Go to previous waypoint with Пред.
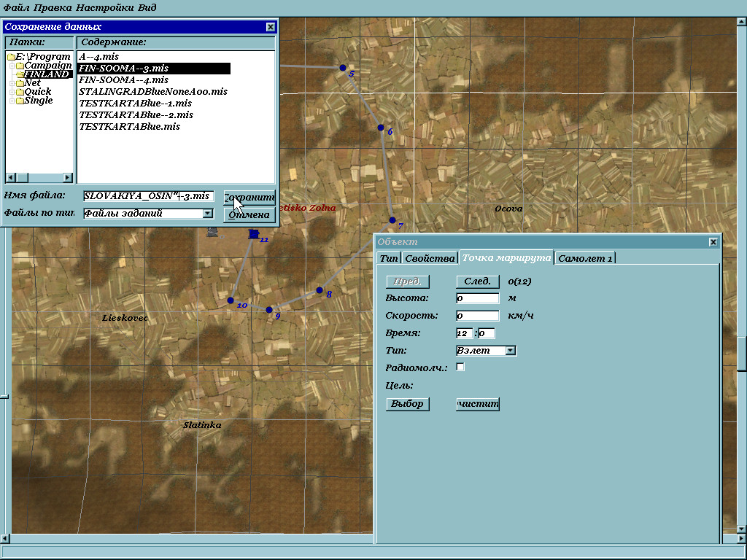Screen dimensions: 747x560 [x=407, y=281]
